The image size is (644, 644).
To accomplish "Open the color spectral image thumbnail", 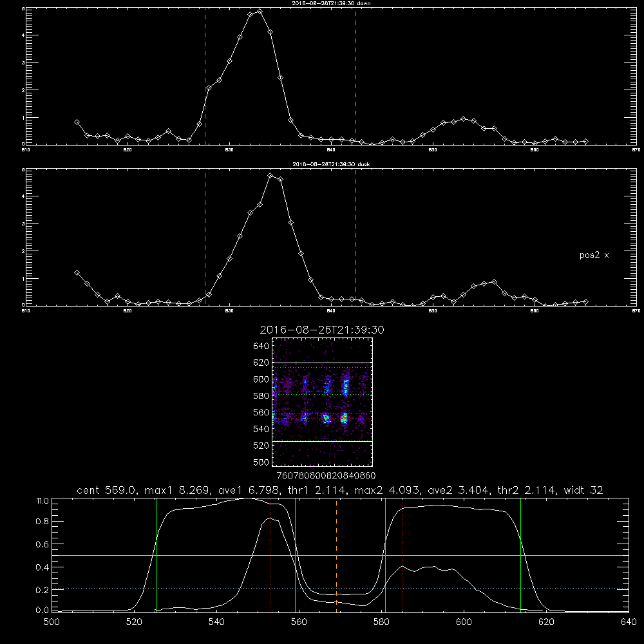I will pos(323,402).
